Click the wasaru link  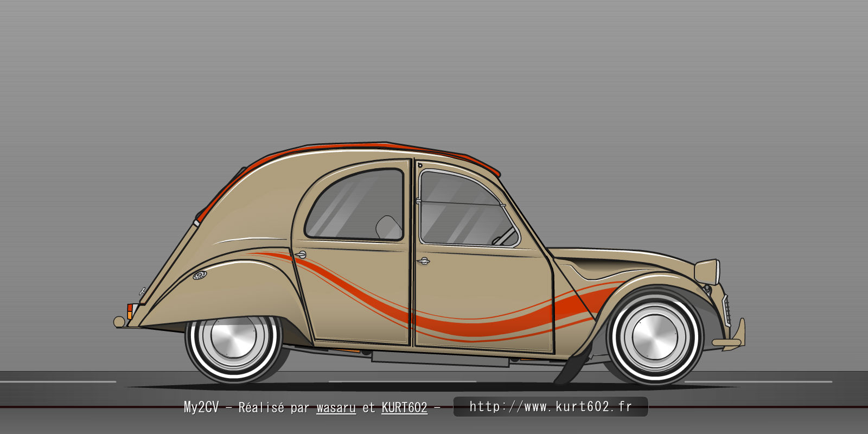(x=336, y=407)
